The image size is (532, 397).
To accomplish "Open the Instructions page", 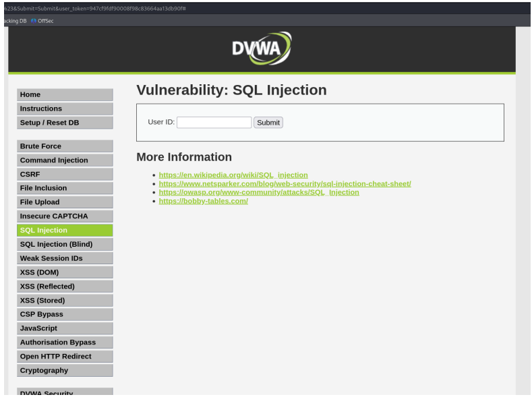I will tap(65, 109).
